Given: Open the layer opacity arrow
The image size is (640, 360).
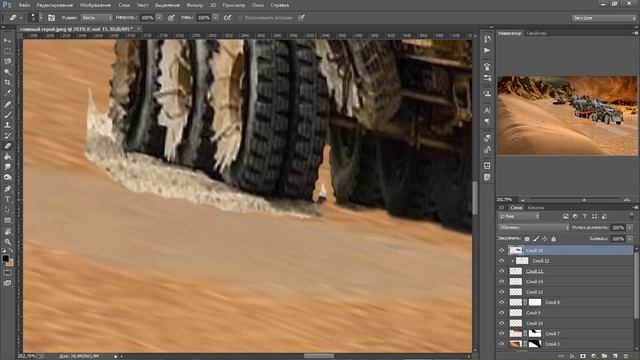Looking at the screenshot, I should click(630, 227).
